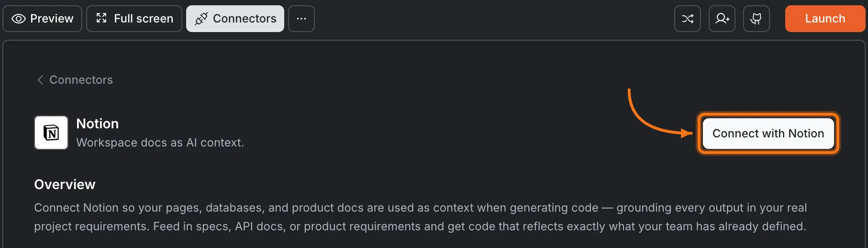The height and width of the screenshot is (248, 868).
Task: Click the plug icon on Connectors tab
Action: click(x=201, y=19)
